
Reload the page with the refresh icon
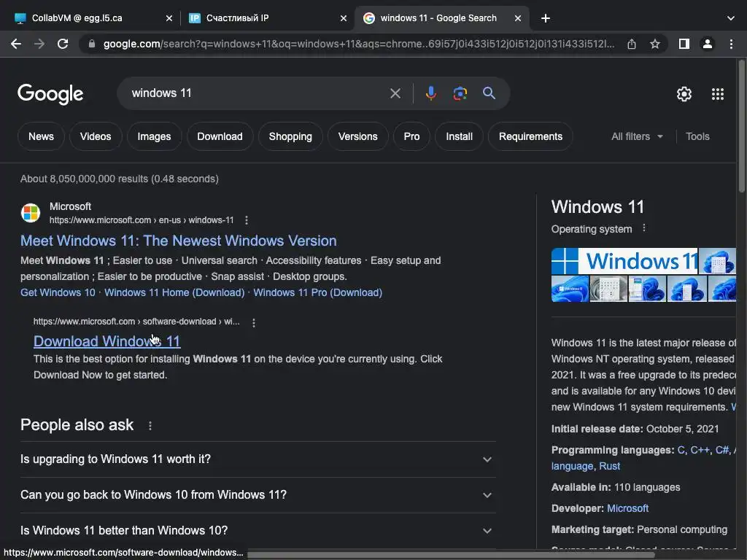(63, 44)
